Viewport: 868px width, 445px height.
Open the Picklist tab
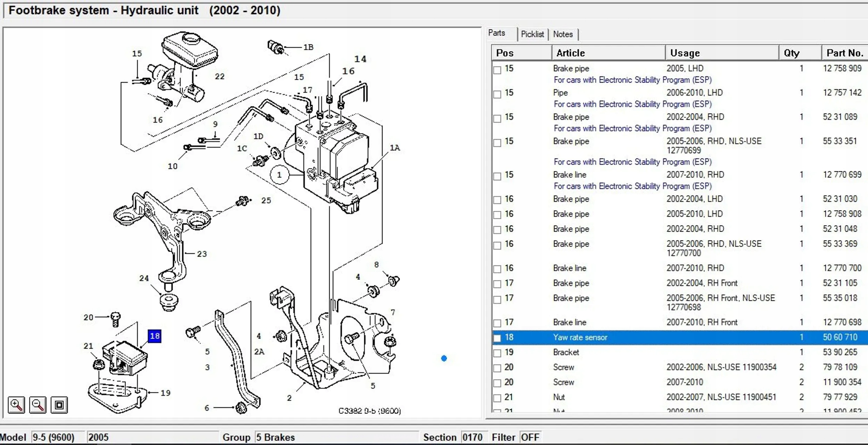(532, 34)
